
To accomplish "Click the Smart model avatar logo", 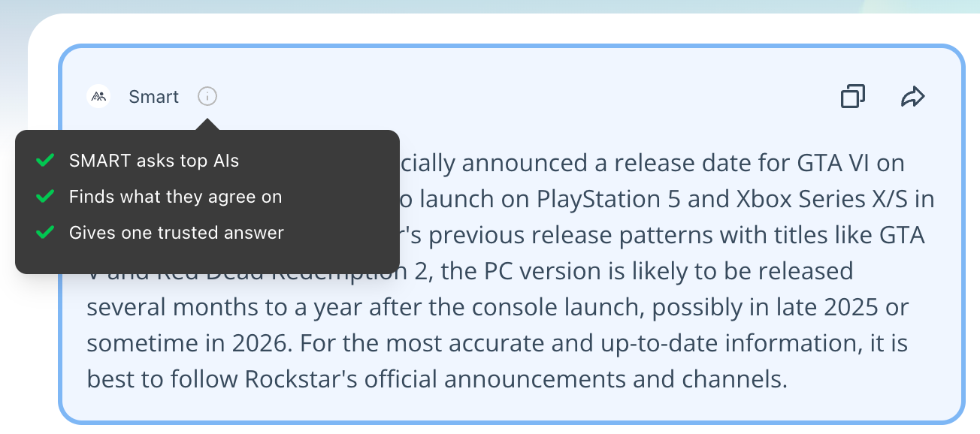I will [98, 96].
